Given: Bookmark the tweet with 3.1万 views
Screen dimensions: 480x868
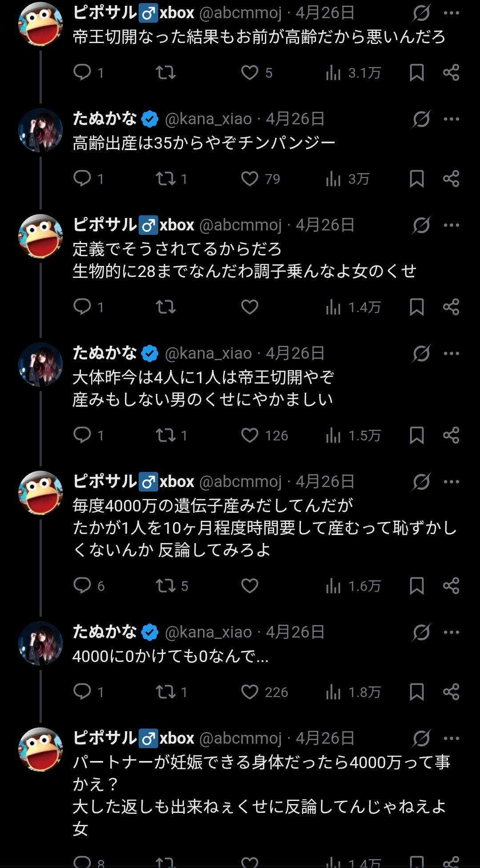Looking at the screenshot, I should [416, 72].
